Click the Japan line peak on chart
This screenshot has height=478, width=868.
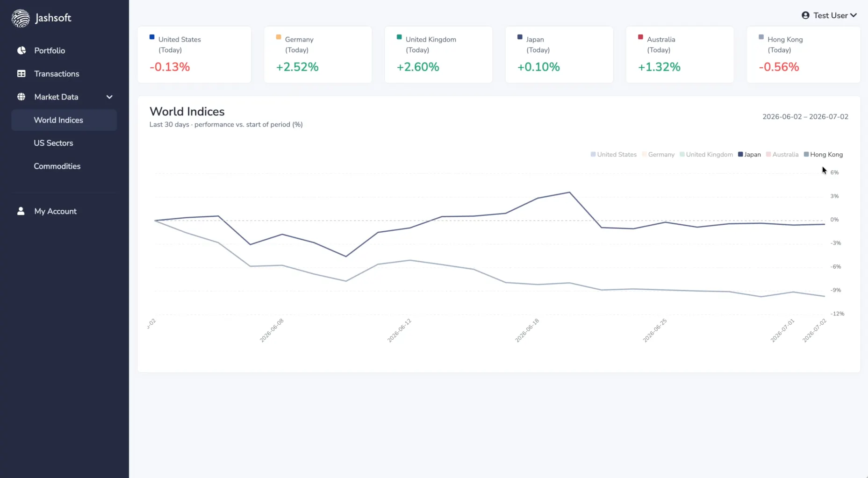click(x=569, y=192)
